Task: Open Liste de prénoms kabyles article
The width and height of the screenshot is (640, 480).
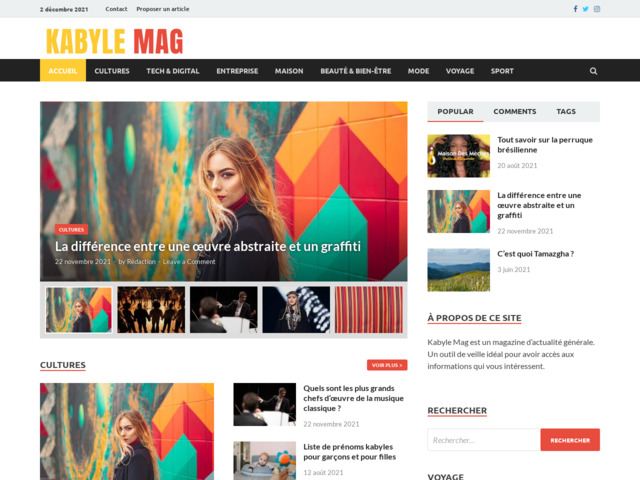Action: pyautogui.click(x=350, y=452)
